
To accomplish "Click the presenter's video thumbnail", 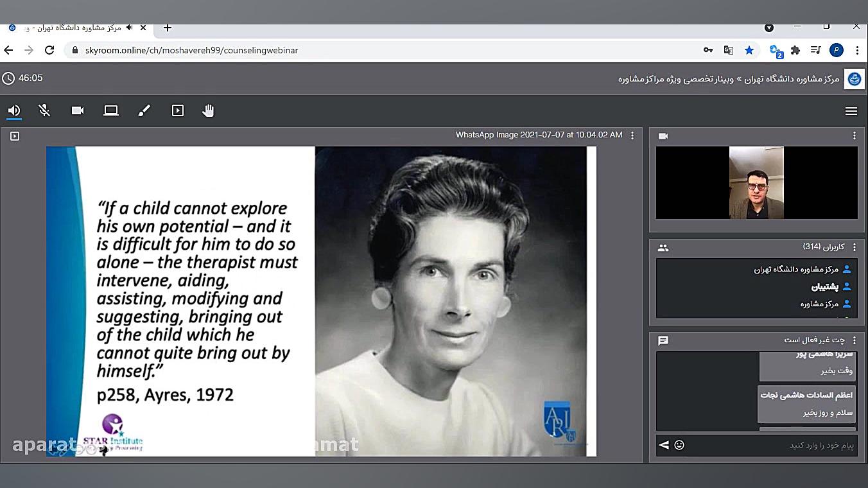I will coord(756,183).
